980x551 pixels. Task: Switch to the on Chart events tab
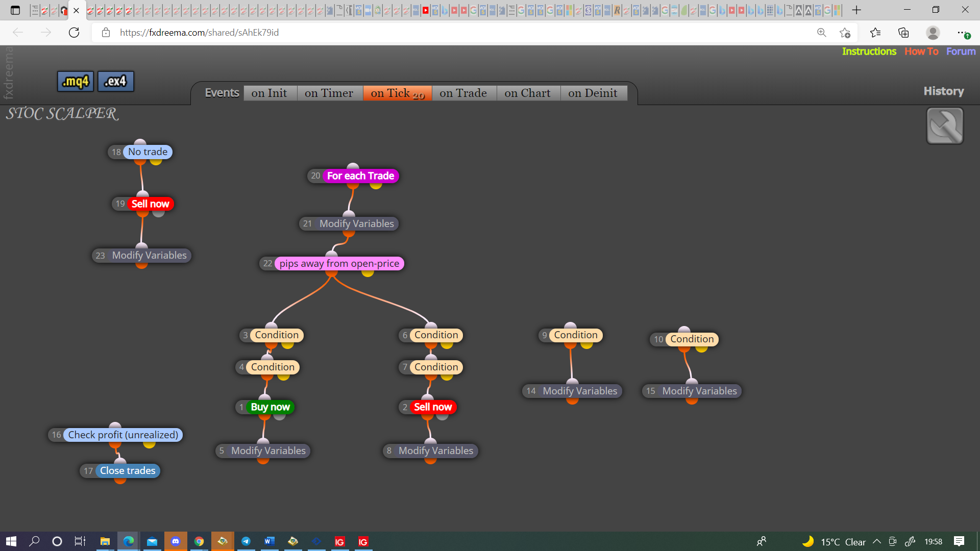pyautogui.click(x=528, y=93)
